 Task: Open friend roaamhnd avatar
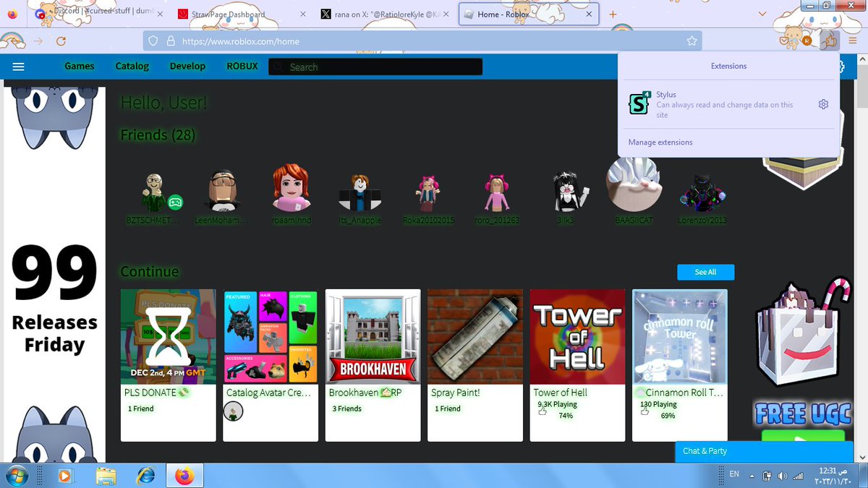pos(292,189)
